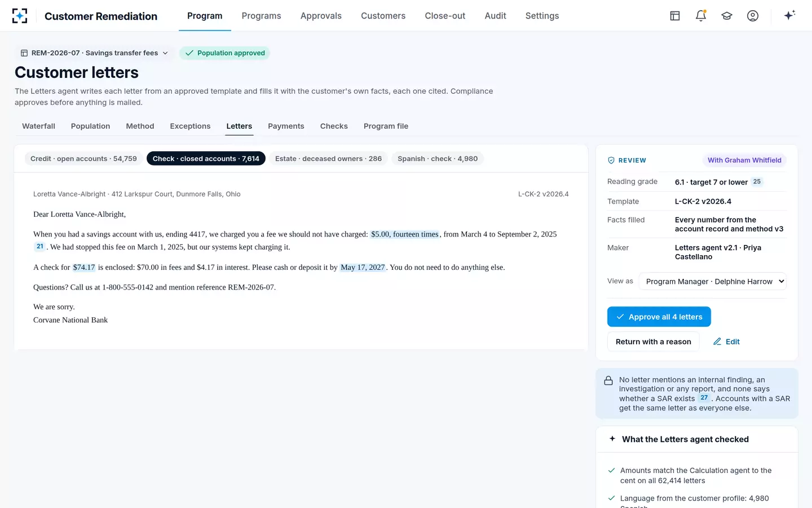Click citation badge 27 in SAR notice
The height and width of the screenshot is (508, 812).
click(x=704, y=398)
